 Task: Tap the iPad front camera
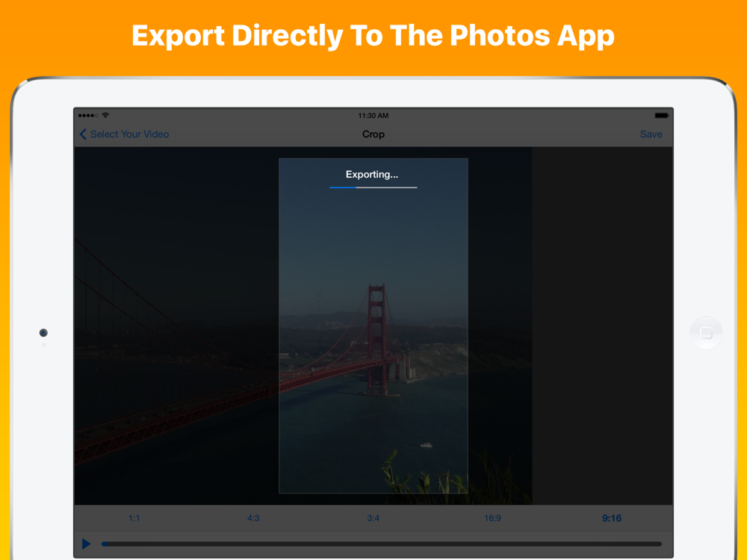click(43, 333)
